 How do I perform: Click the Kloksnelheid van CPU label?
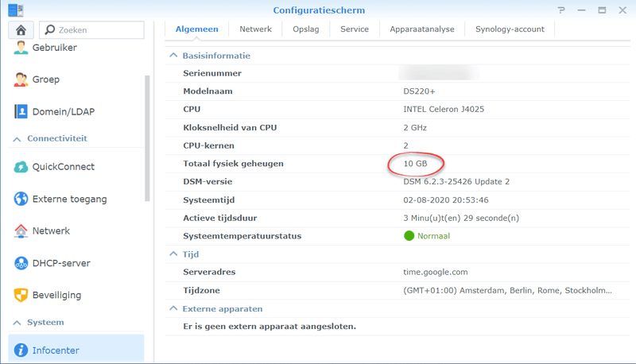[230, 128]
